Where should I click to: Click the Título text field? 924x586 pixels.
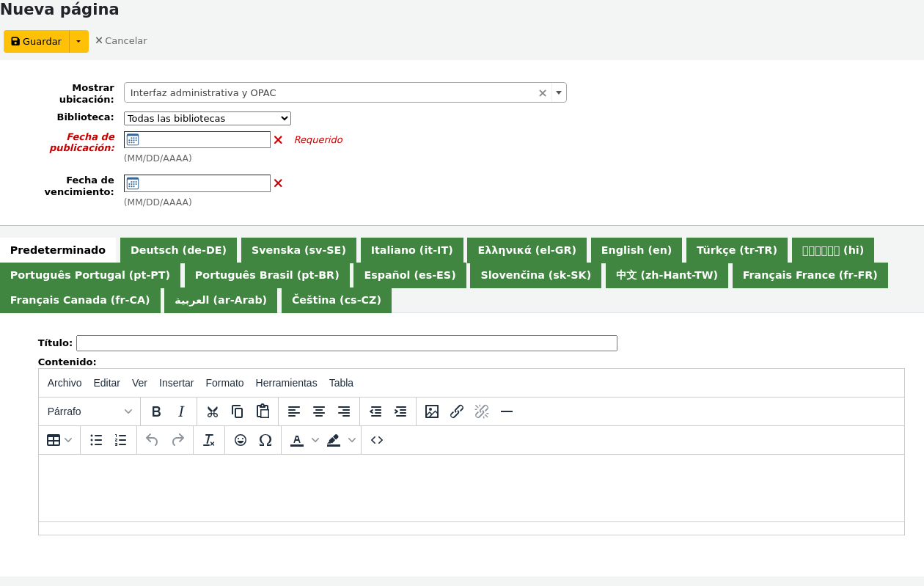[346, 343]
